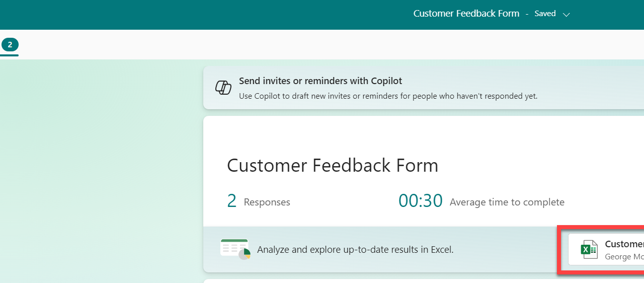
Task: Click the Analyze and explore results in Excel text
Action: pos(355,249)
